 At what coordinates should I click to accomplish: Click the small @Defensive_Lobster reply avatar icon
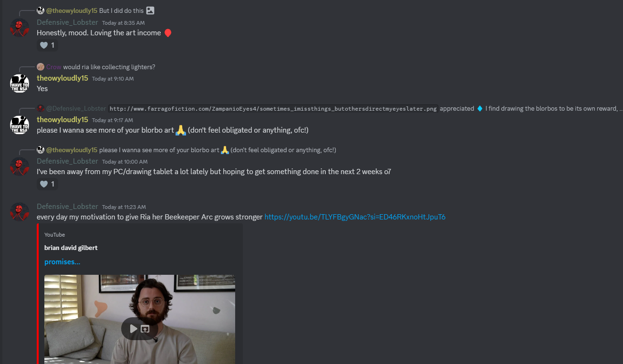41,108
